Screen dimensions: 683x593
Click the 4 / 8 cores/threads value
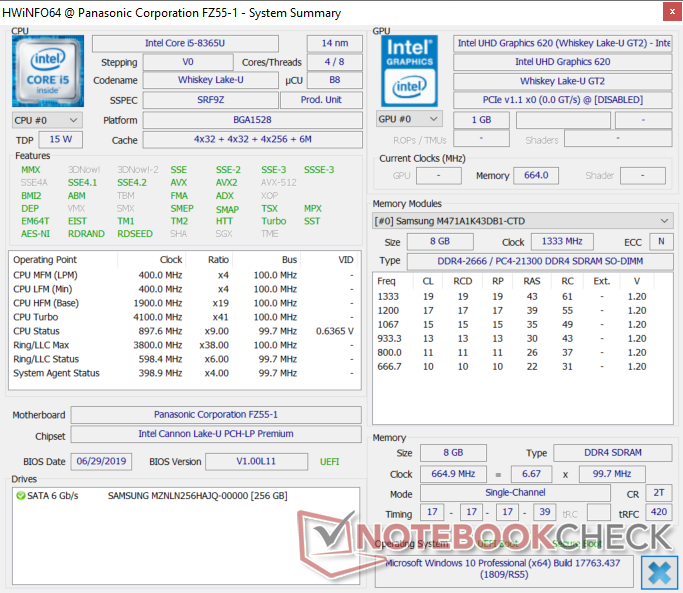coord(335,62)
